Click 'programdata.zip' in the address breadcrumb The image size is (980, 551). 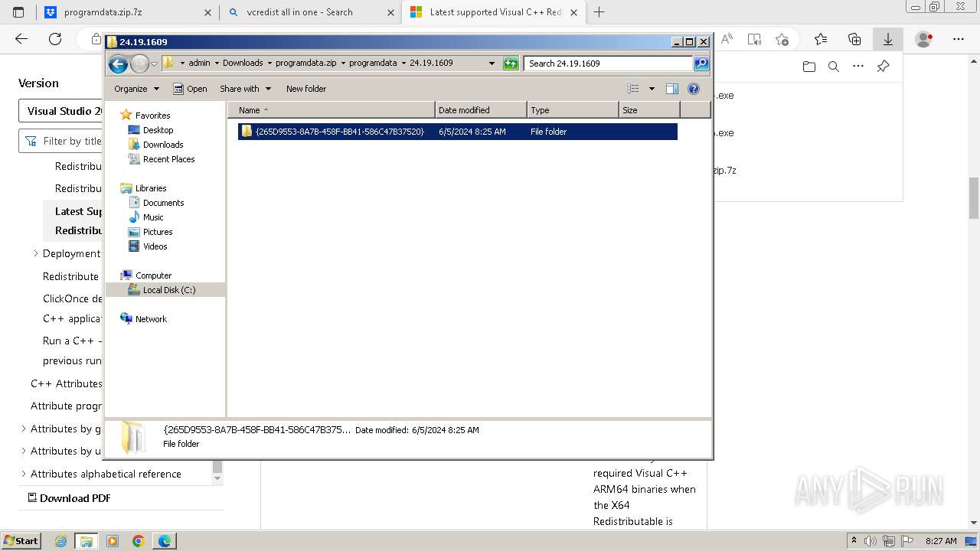pyautogui.click(x=307, y=64)
